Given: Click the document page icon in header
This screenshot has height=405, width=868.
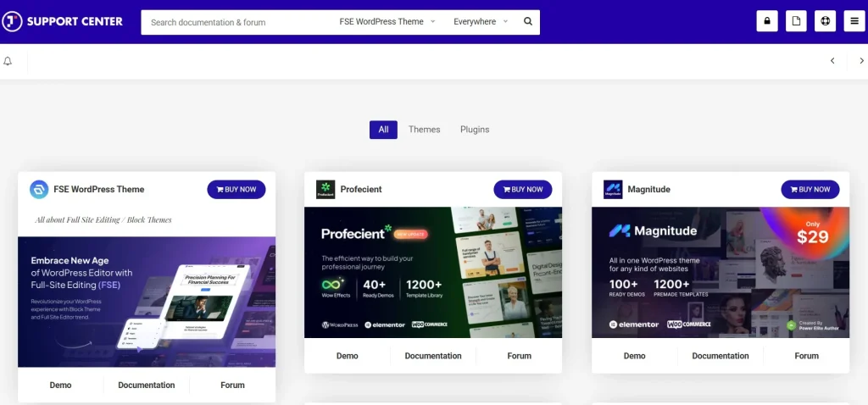Looking at the screenshot, I should click(796, 21).
